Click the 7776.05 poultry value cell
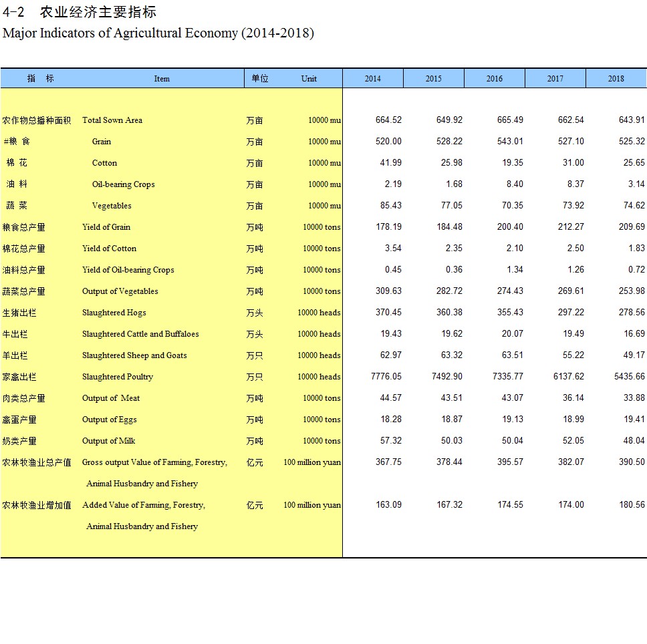This screenshot has height=644, width=647. [386, 377]
